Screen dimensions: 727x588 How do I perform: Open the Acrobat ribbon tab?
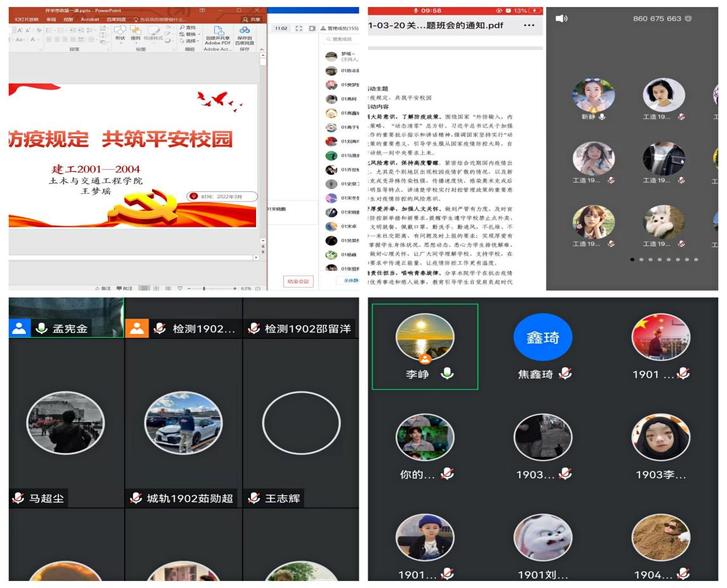click(x=89, y=20)
